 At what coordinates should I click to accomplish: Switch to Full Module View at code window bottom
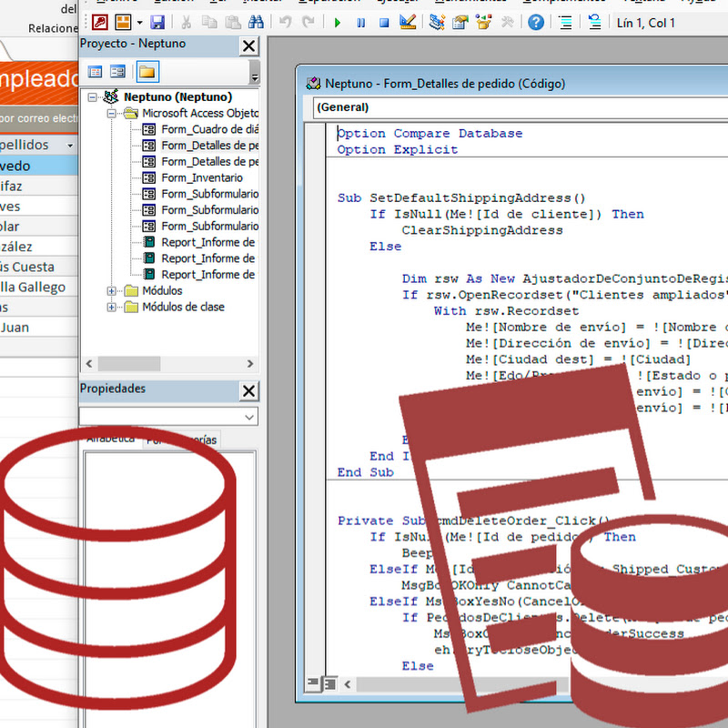click(330, 685)
